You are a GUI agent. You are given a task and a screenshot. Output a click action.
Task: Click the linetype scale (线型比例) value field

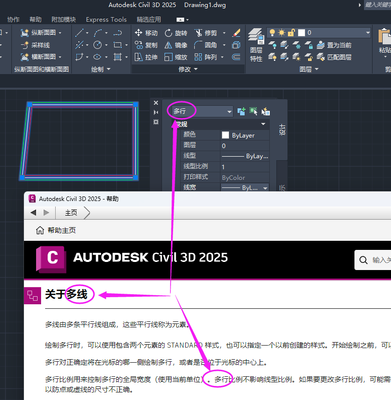click(x=245, y=167)
